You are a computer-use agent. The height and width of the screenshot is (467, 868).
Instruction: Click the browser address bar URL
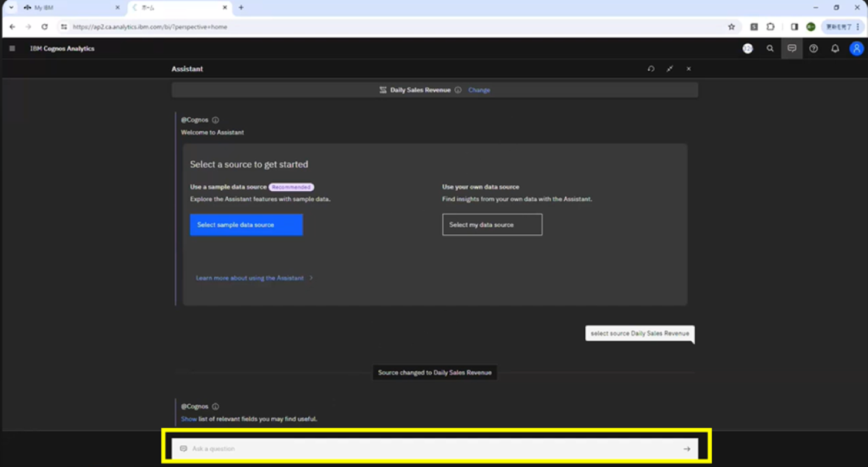[150, 27]
